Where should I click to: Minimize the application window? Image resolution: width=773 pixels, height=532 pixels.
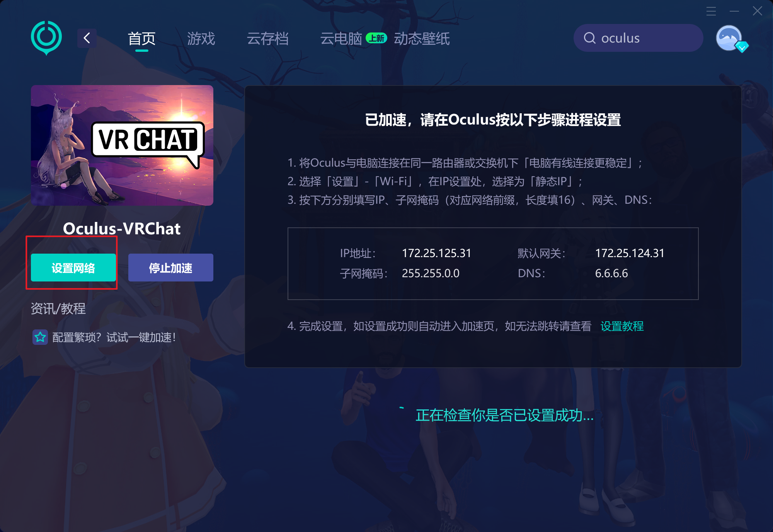(734, 11)
